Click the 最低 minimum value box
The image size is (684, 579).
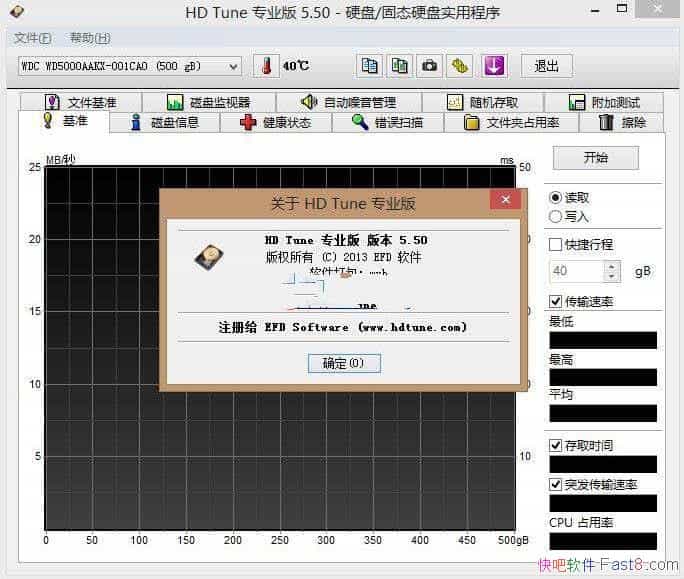pyautogui.click(x=603, y=340)
